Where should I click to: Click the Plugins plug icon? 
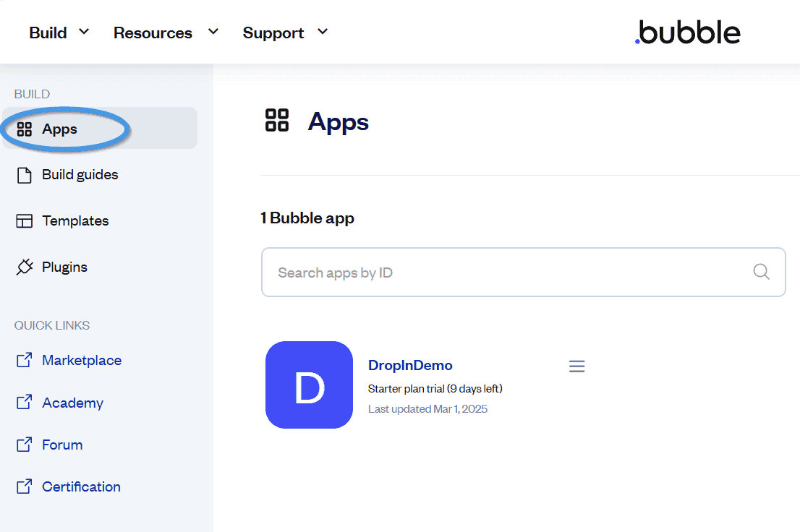point(24,267)
